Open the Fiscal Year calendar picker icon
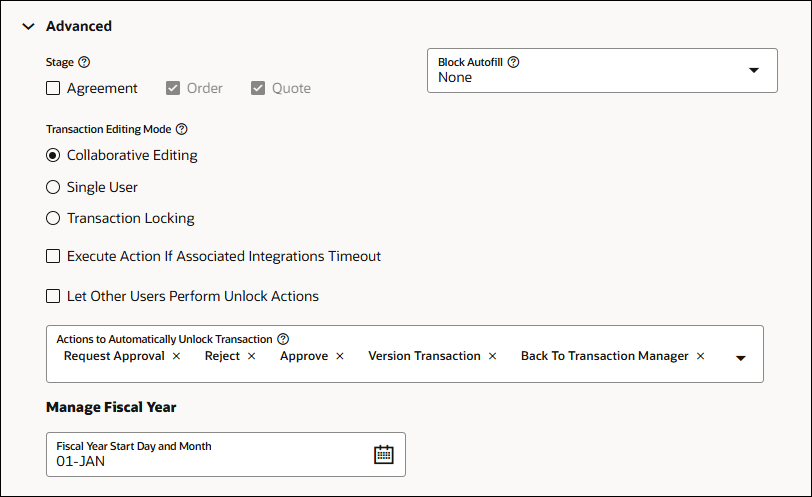Screen dimensions: 812x497 384,454
